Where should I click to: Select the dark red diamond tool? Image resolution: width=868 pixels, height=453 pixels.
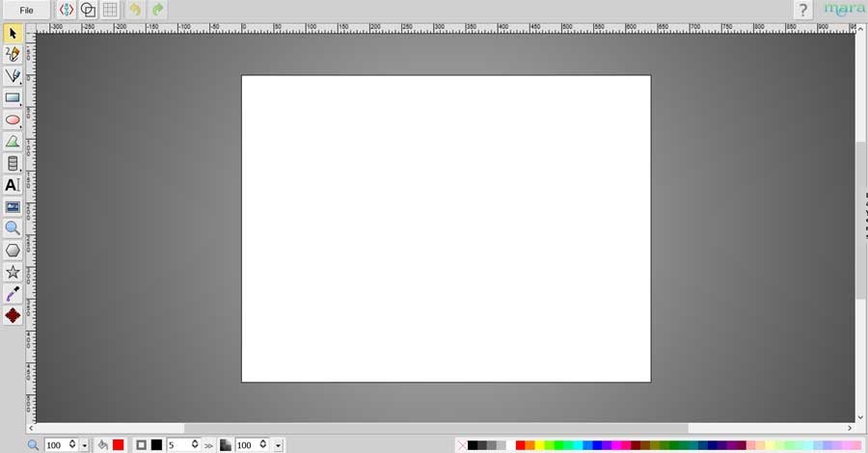pyautogui.click(x=13, y=315)
